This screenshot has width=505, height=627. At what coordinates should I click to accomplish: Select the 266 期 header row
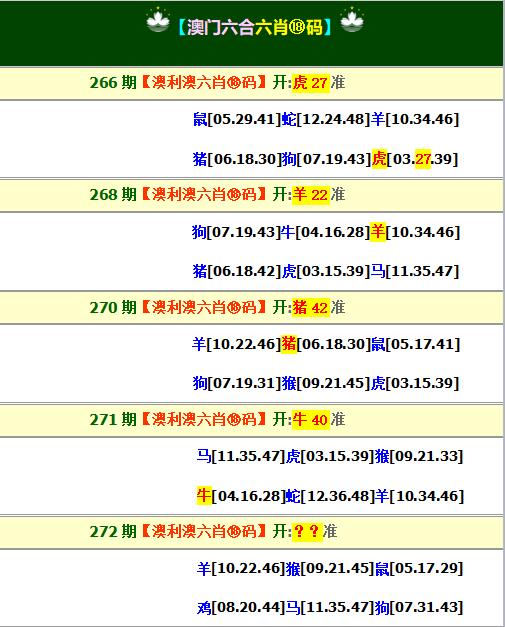252,83
